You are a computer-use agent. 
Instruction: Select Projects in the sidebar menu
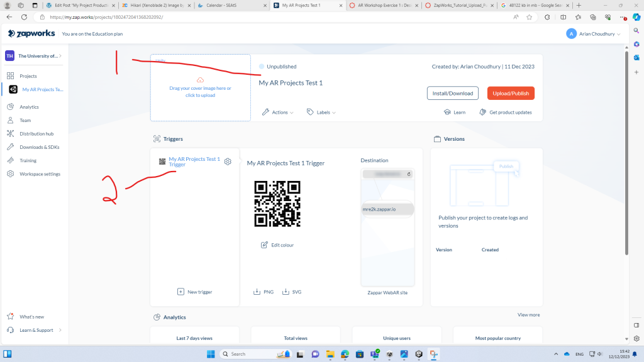[x=28, y=76]
